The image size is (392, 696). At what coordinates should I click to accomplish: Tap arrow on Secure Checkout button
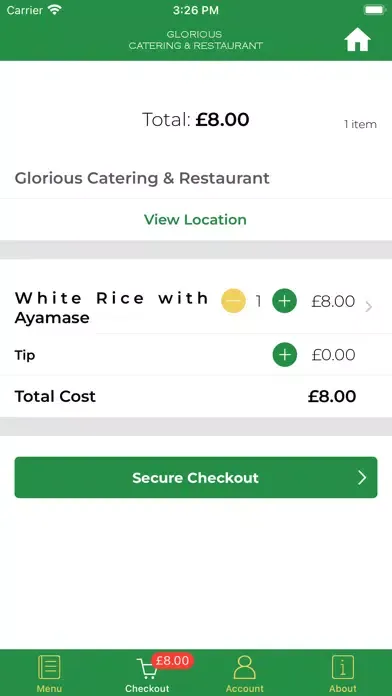(362, 478)
